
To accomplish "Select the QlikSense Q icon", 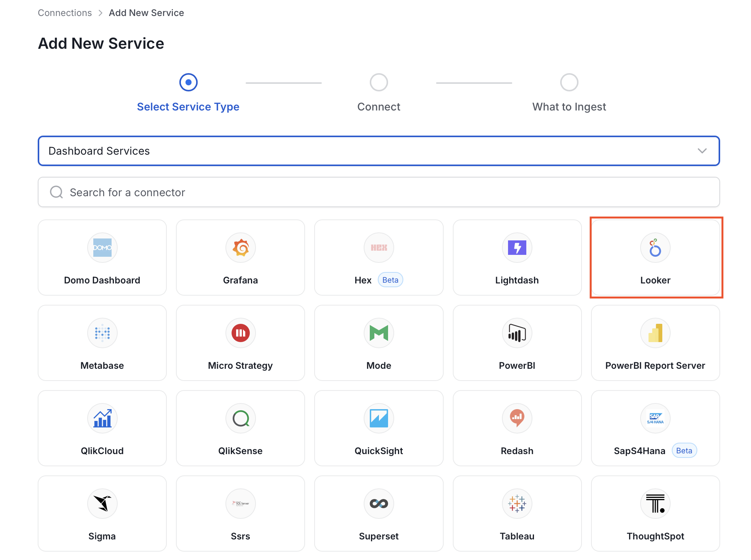I will tap(240, 418).
